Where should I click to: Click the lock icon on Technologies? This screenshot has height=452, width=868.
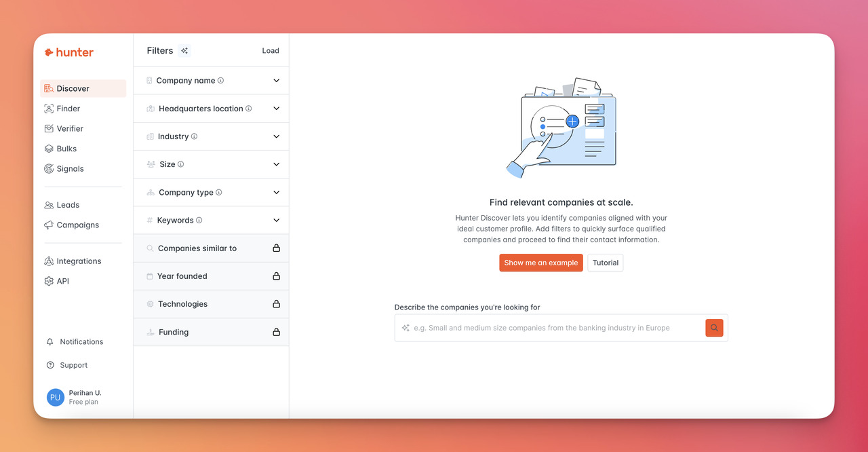[x=276, y=304]
